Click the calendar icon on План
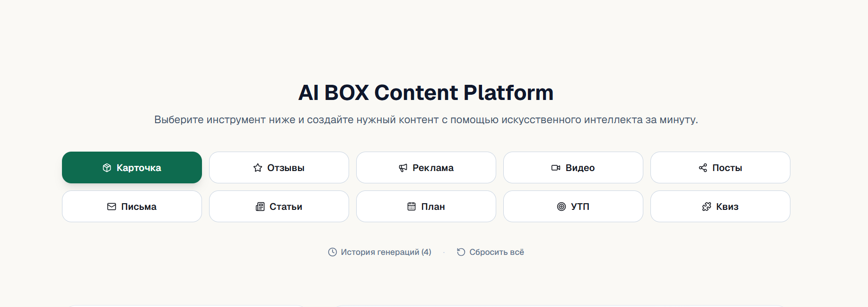 (412, 207)
